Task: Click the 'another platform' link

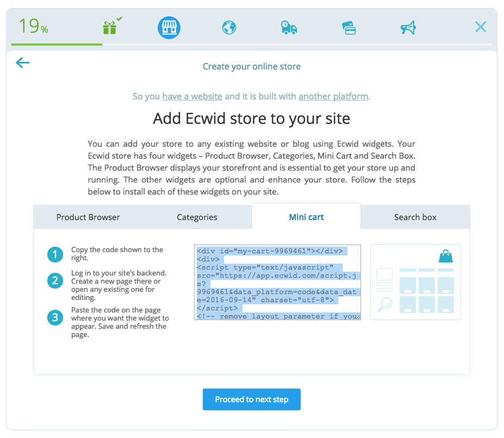Action: (333, 96)
